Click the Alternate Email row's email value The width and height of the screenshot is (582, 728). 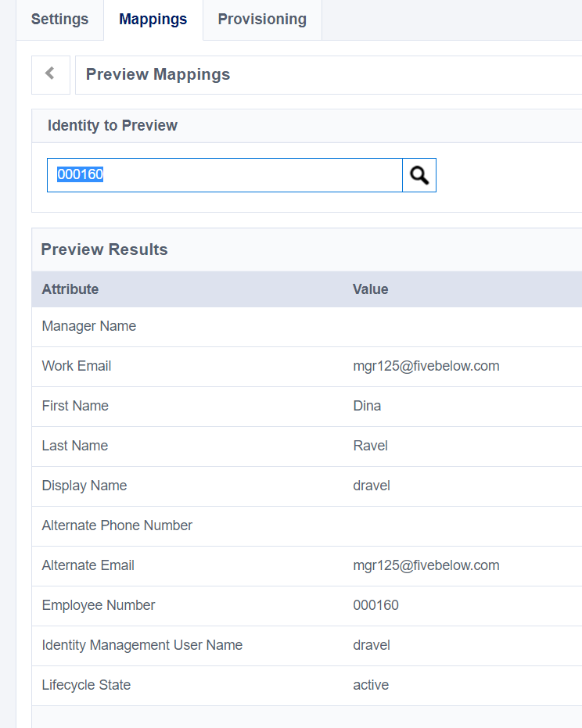click(426, 565)
